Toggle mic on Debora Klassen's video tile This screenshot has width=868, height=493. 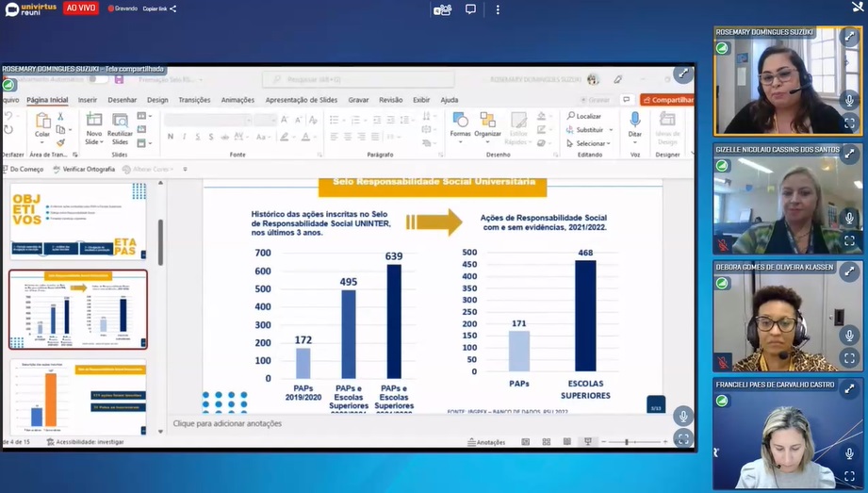coord(849,336)
